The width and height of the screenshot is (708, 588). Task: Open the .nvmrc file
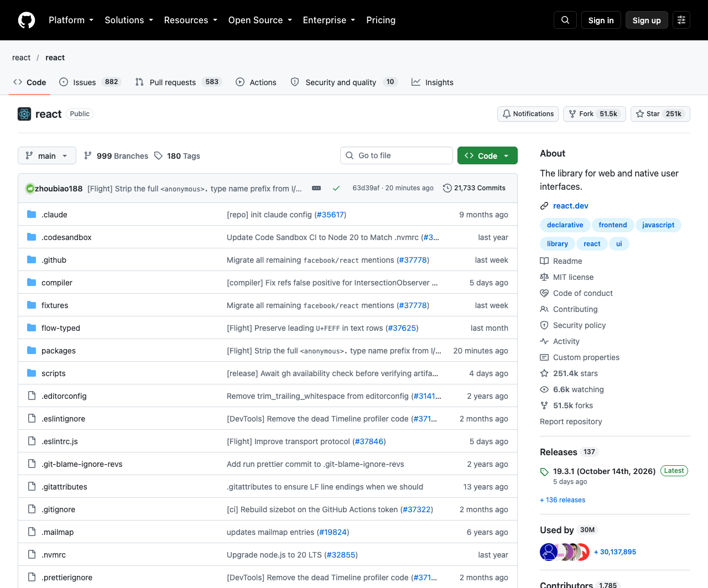click(x=54, y=555)
